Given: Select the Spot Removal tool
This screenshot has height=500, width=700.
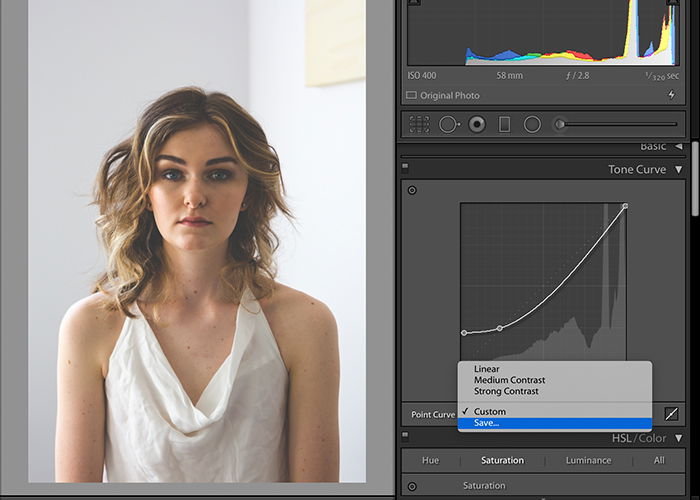Looking at the screenshot, I should coord(449,124).
